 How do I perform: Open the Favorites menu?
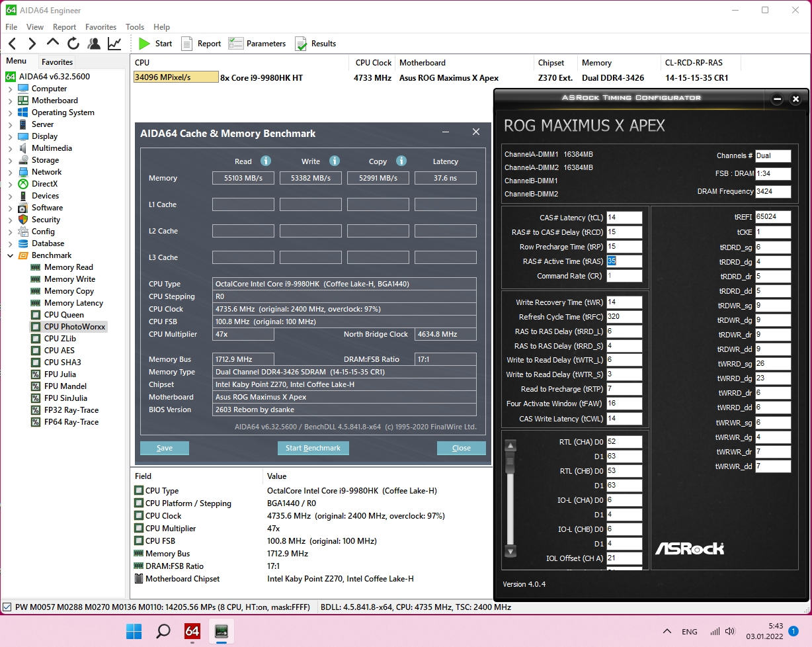tap(101, 27)
